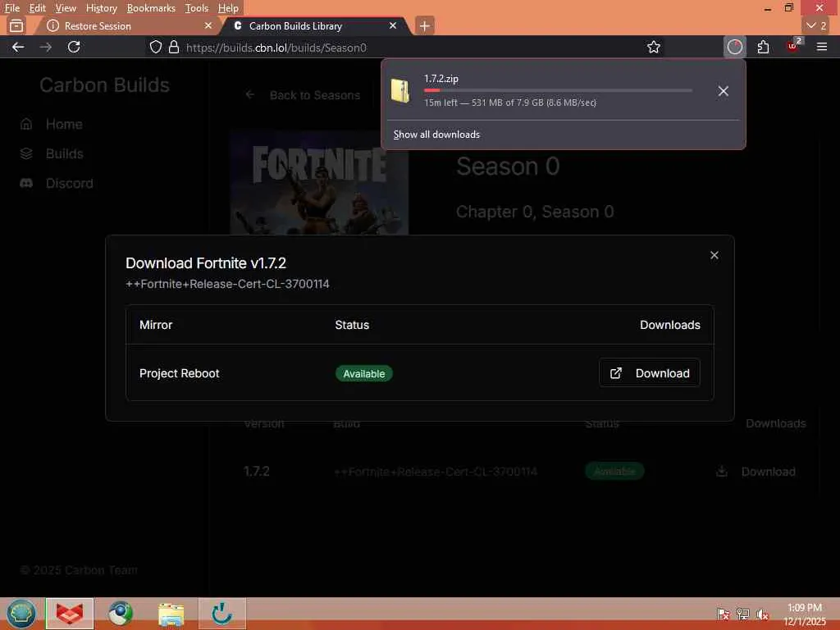This screenshot has height=630, width=840.
Task: Click the 1.7.2.zip download progress bar
Action: (558, 90)
